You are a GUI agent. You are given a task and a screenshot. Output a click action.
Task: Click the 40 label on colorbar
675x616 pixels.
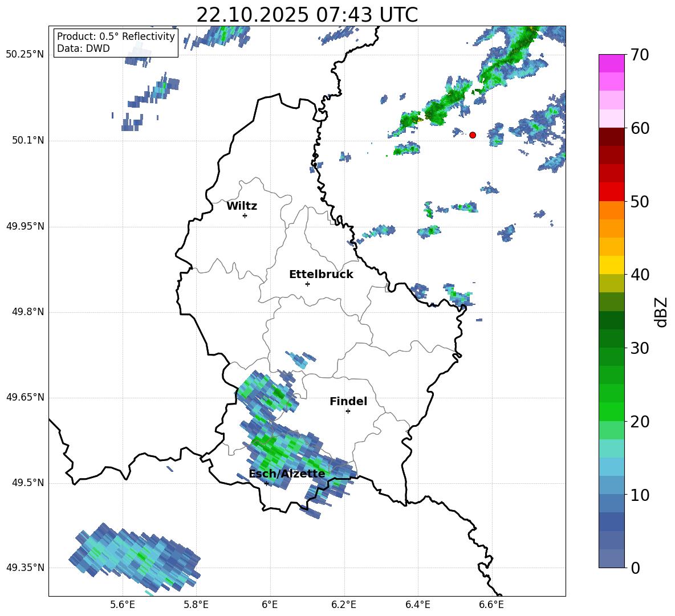point(640,275)
